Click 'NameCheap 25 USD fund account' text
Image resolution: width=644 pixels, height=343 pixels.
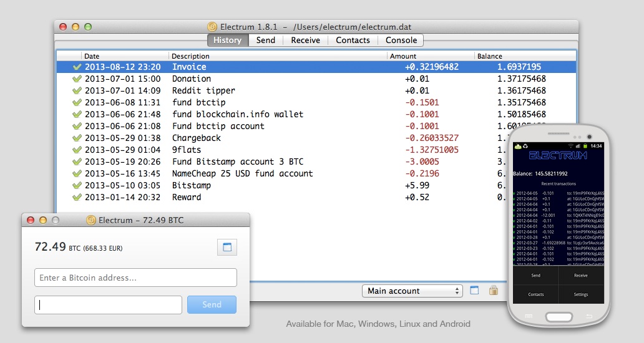point(242,174)
